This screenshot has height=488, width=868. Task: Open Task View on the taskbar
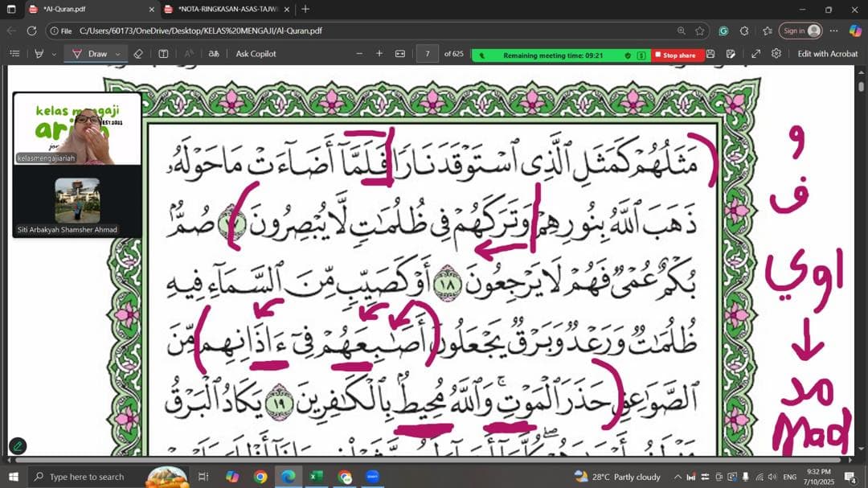(203, 477)
